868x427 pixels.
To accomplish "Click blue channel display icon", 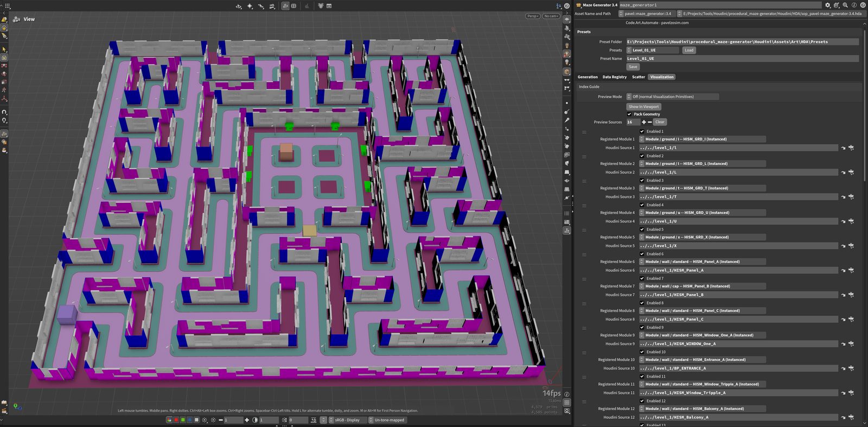I will point(189,420).
